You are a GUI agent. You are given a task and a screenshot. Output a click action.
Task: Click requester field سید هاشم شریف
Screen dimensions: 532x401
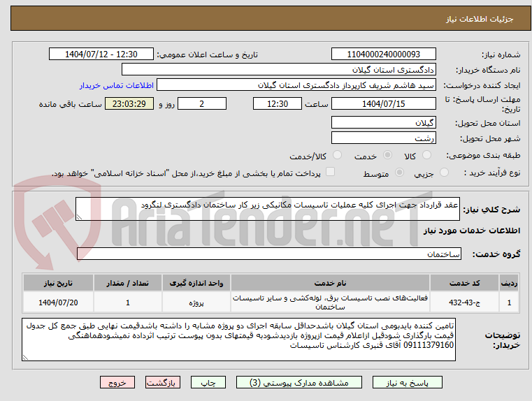(296, 85)
